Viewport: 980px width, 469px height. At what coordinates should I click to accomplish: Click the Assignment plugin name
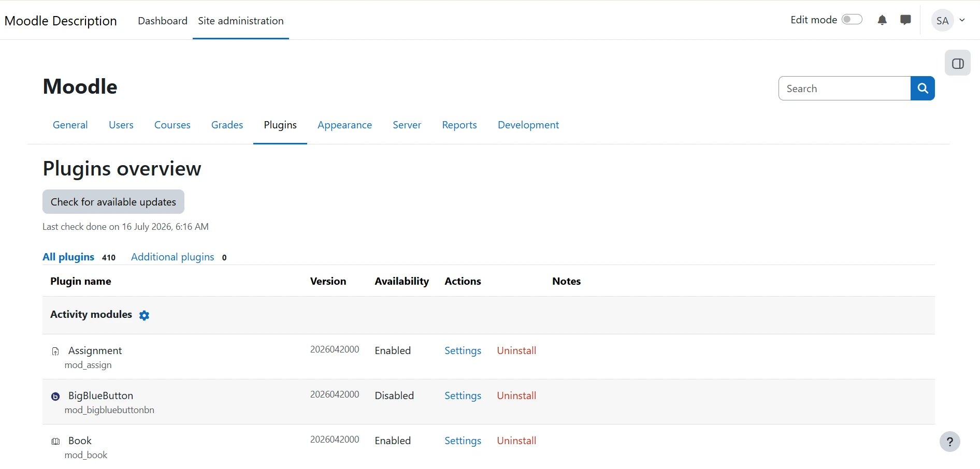coord(95,350)
